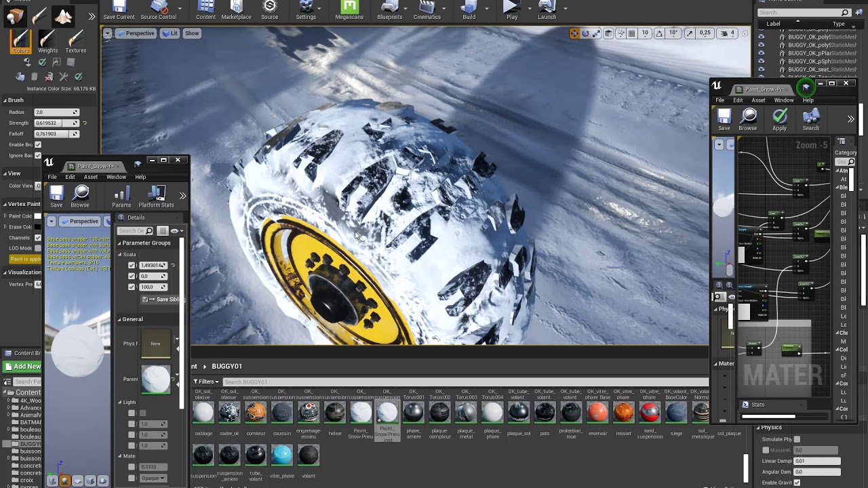This screenshot has height=488, width=868.
Task: Open the main viewport options dropdown arrow
Action: 108,33
